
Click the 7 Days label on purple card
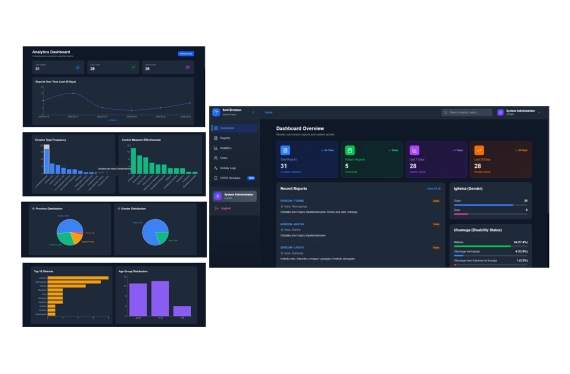[458, 150]
